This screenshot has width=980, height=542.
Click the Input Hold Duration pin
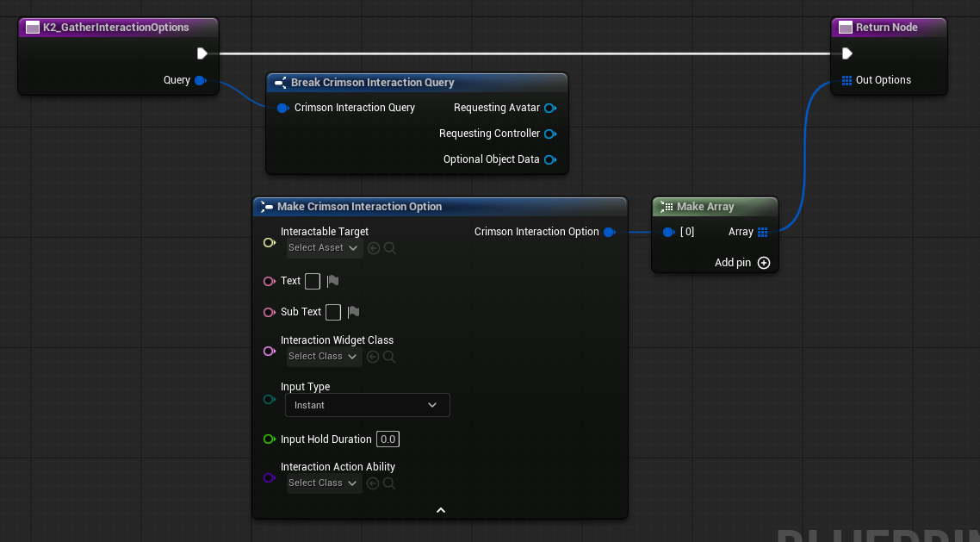click(270, 439)
